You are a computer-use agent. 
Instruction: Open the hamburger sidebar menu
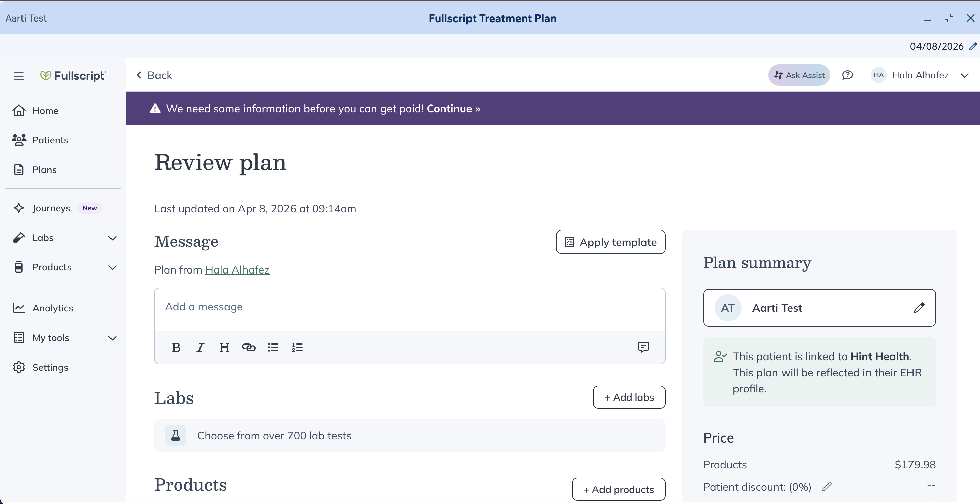click(x=19, y=76)
